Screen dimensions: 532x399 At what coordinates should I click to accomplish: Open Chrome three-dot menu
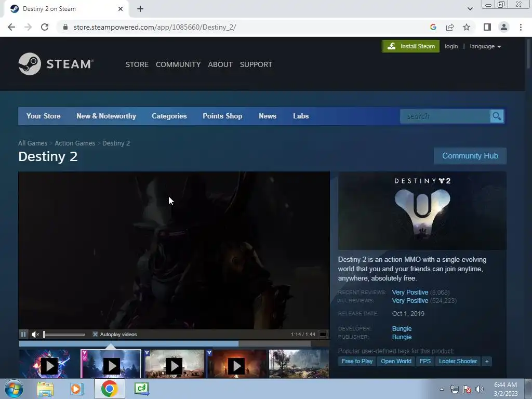tap(521, 27)
